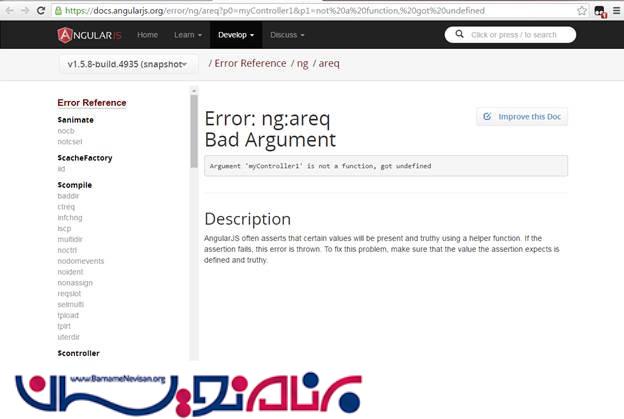
Task: Click the magnifier icon in the search box
Action: point(459,35)
